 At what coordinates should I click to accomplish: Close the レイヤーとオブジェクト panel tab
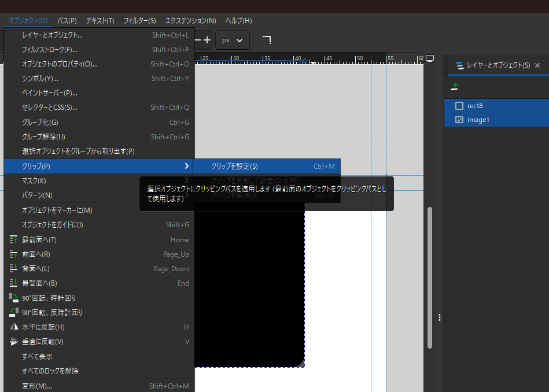(537, 65)
